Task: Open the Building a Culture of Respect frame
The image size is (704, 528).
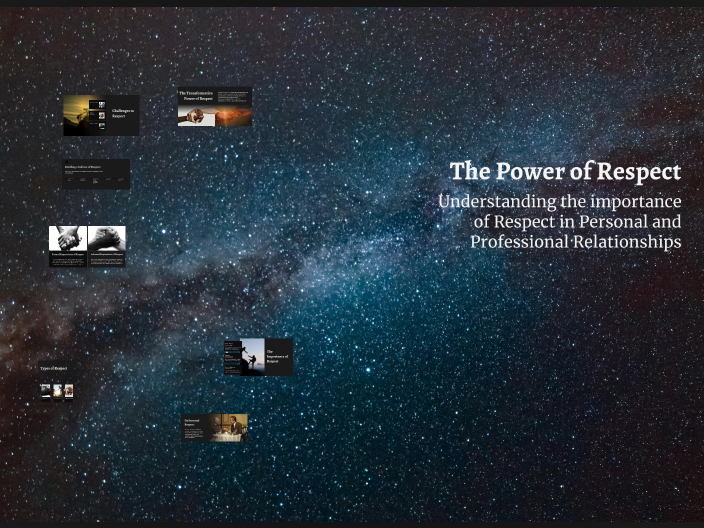Action: pos(96,174)
